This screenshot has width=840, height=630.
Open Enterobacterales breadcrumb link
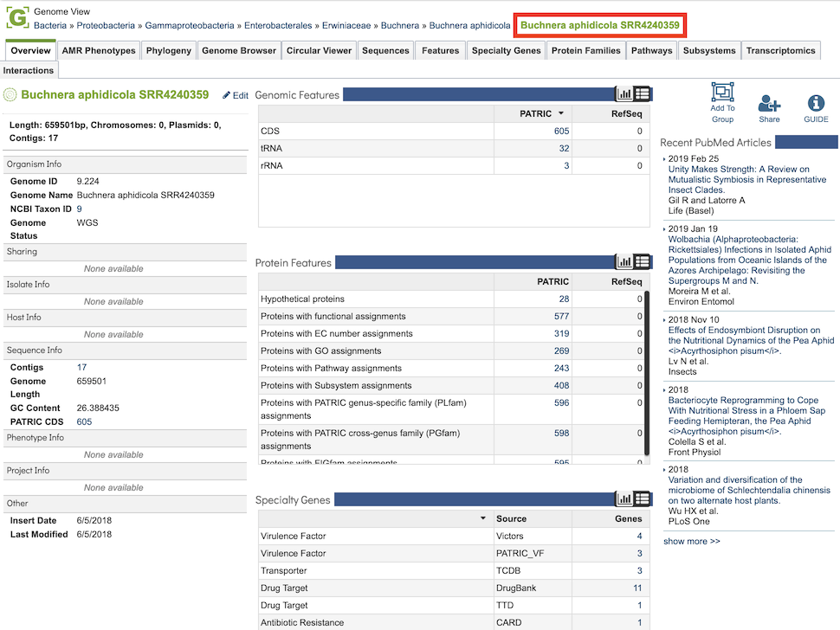click(278, 25)
